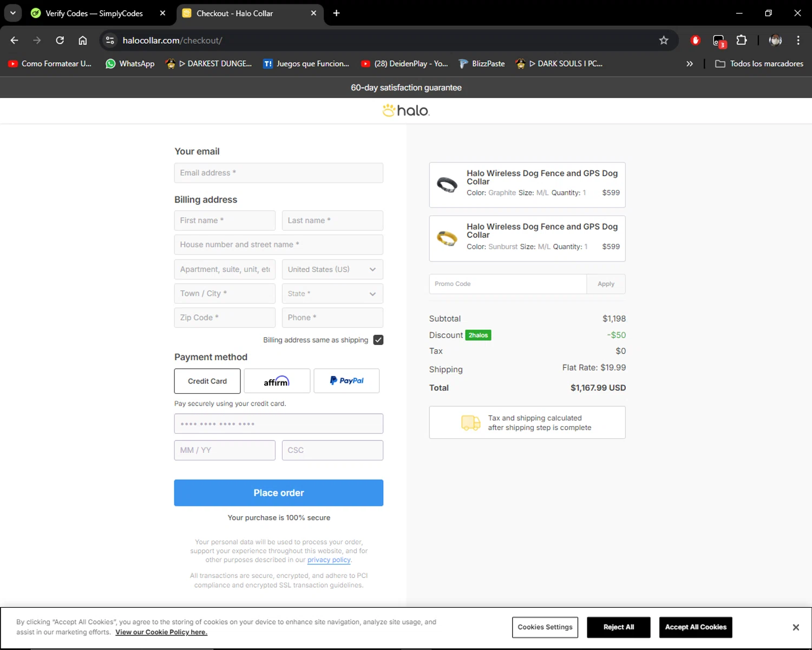
Task: Open DARK SOULS I PC bookmark
Action: click(x=559, y=63)
